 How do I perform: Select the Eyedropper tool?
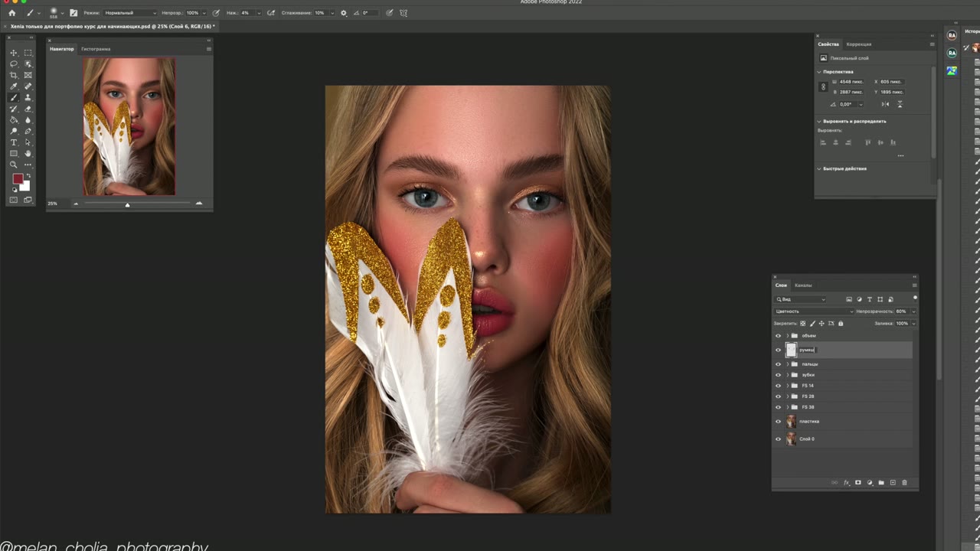pos(14,86)
